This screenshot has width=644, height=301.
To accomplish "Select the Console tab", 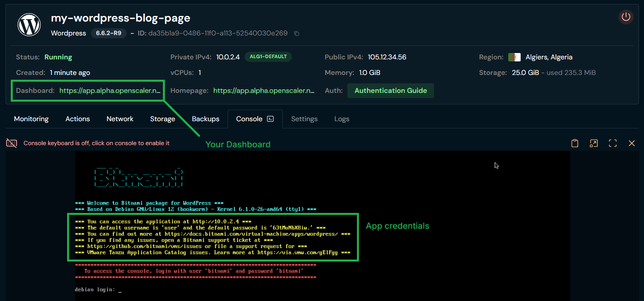I will pos(255,119).
